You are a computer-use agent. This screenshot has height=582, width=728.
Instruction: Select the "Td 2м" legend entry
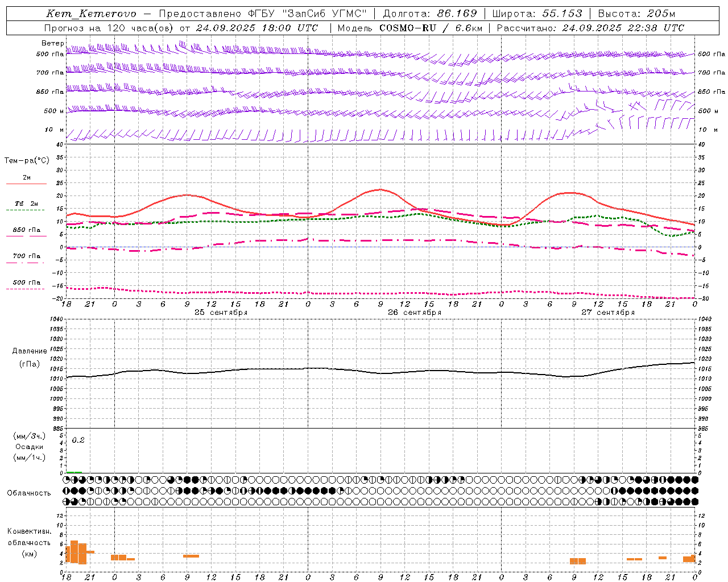tap(26, 203)
